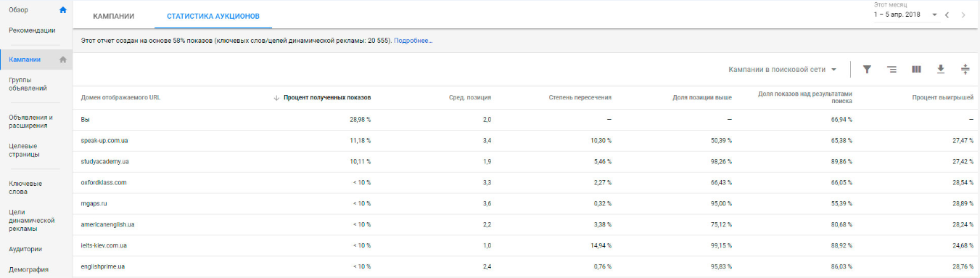This screenshot has width=980, height=278.
Task: Select the americanenglish.ua domain cell
Action: coord(107,225)
